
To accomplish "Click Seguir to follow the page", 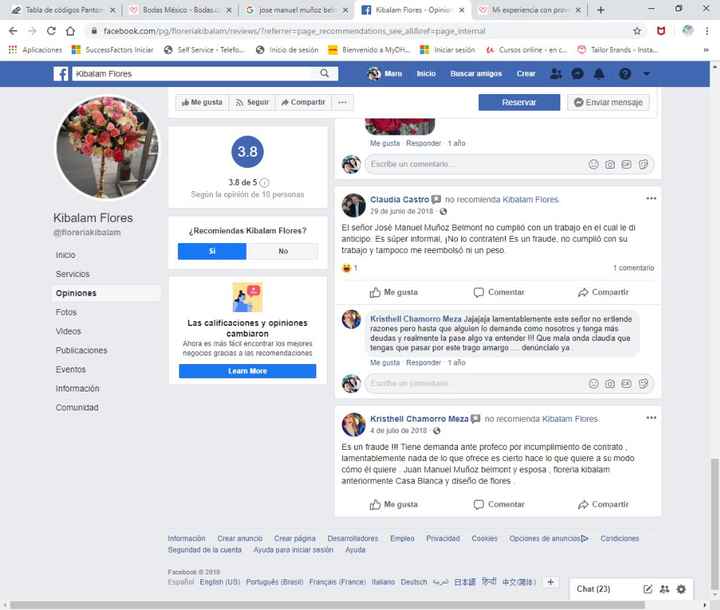I will coord(252,102).
